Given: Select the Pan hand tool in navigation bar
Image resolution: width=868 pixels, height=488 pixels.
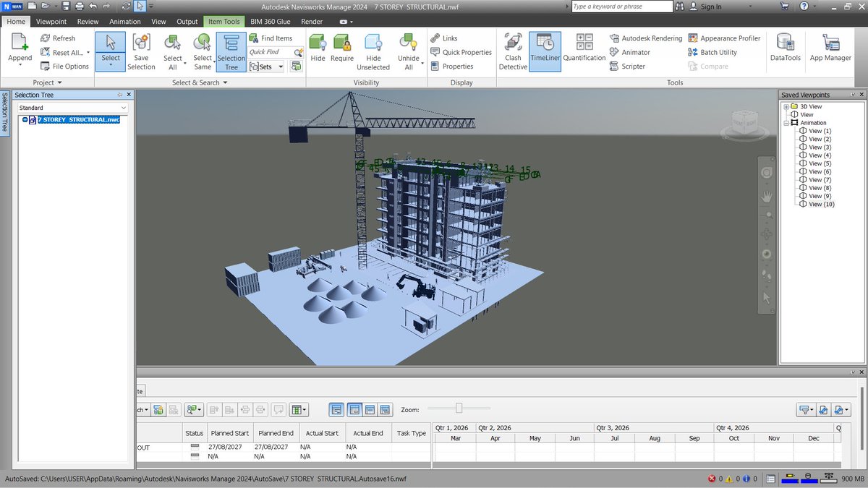Looking at the screenshot, I should [x=767, y=196].
